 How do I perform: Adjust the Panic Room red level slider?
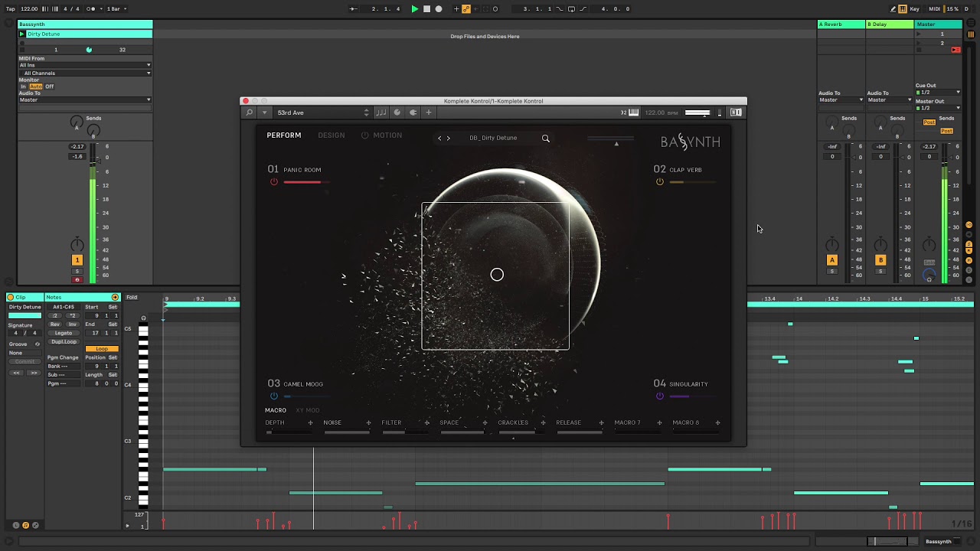[306, 182]
